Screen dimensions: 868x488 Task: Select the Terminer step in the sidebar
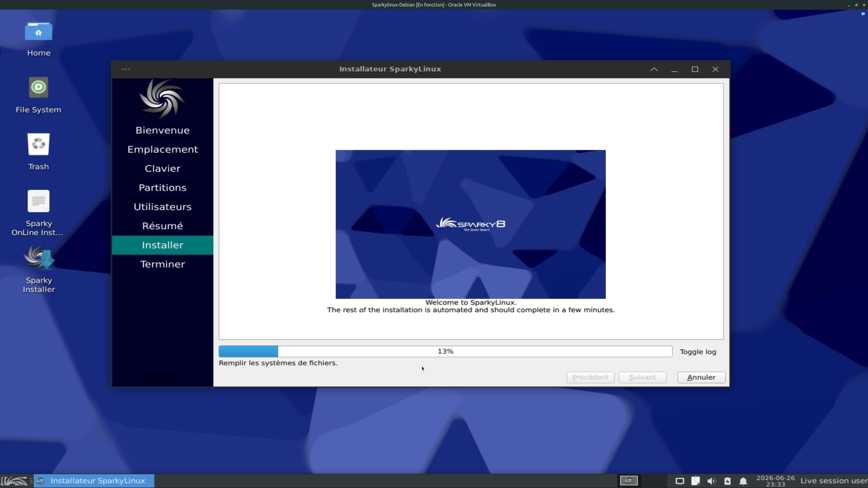pyautogui.click(x=163, y=264)
